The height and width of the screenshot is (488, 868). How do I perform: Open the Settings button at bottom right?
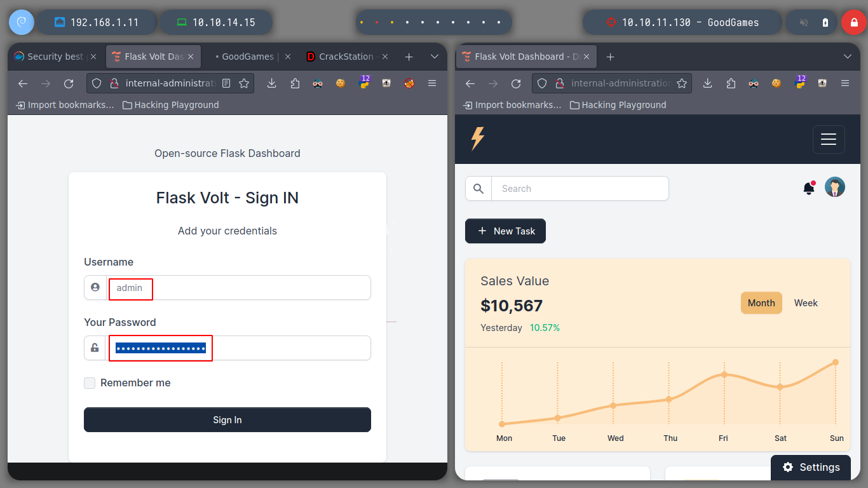pyautogui.click(x=811, y=467)
